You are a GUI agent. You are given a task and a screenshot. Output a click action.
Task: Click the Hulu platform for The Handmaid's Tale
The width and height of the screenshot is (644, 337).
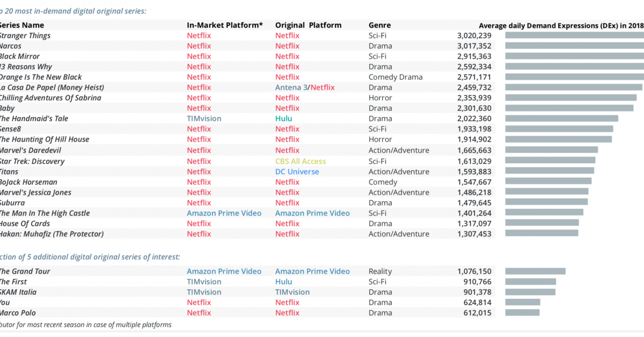284,119
